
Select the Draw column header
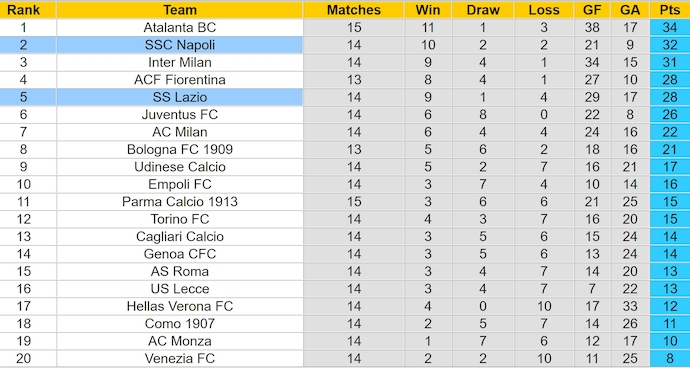[x=483, y=10]
